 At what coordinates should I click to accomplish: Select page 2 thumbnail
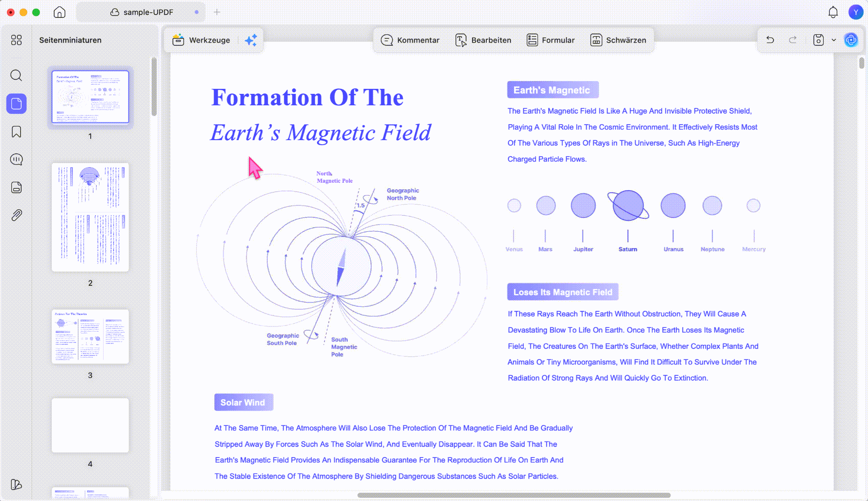pos(90,217)
